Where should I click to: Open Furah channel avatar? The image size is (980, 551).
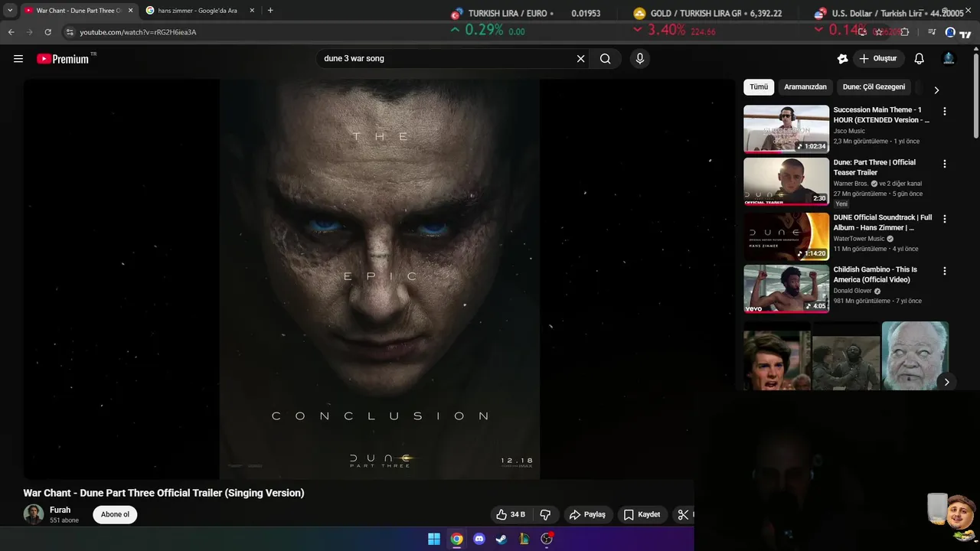pos(34,514)
